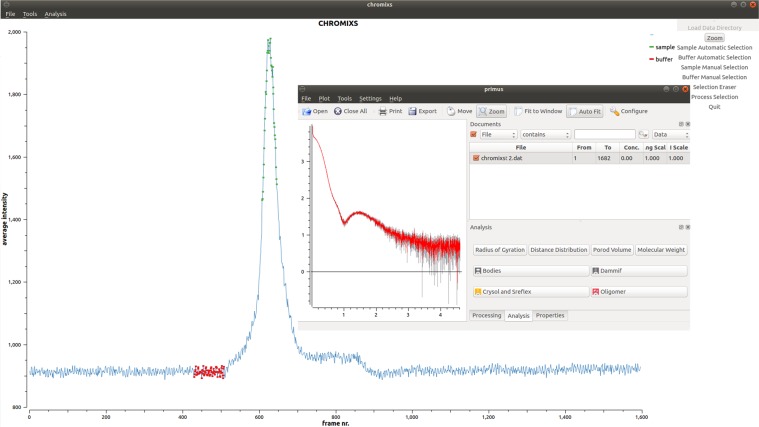Open primus Settings menu

point(370,98)
